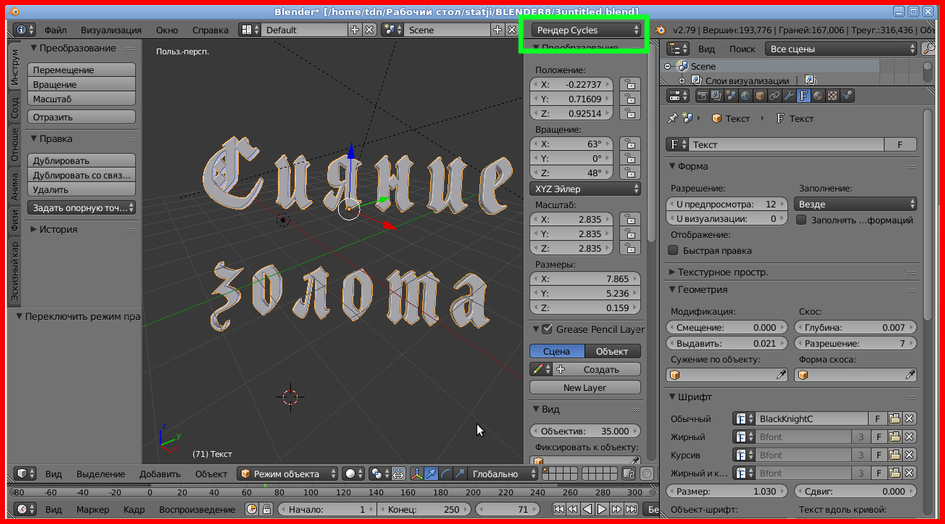Switch grease pencil source to Объект
Image resolution: width=945 pixels, height=524 pixels.
click(x=612, y=352)
